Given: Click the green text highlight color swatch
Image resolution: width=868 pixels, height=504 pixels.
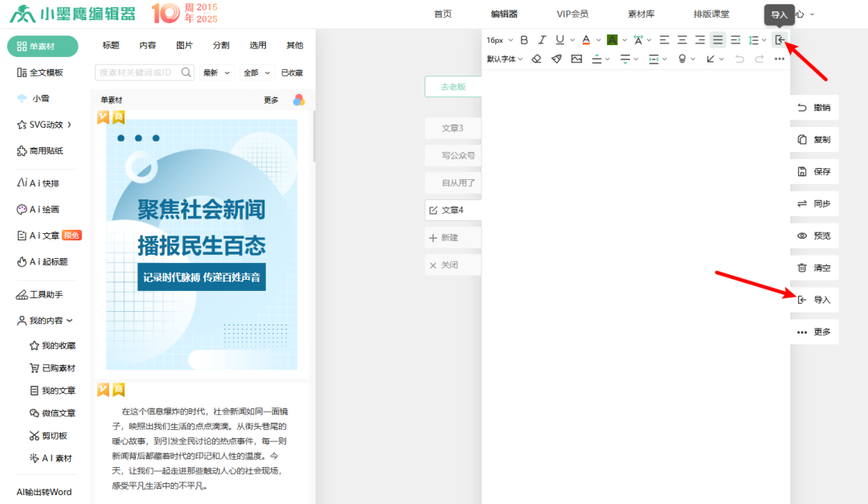Looking at the screenshot, I should 612,40.
